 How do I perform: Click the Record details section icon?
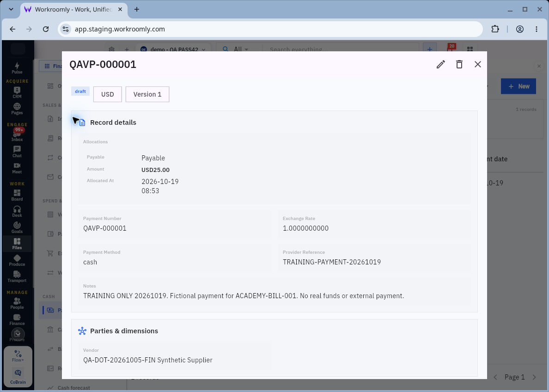point(82,122)
